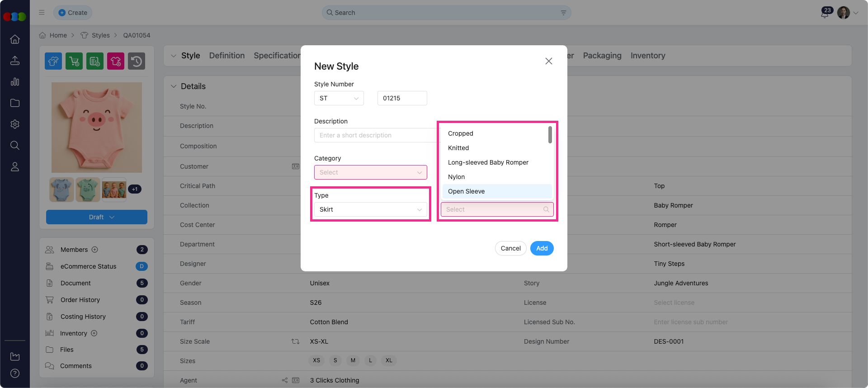Open the Files panel link
Image resolution: width=868 pixels, height=388 pixels.
66,350
